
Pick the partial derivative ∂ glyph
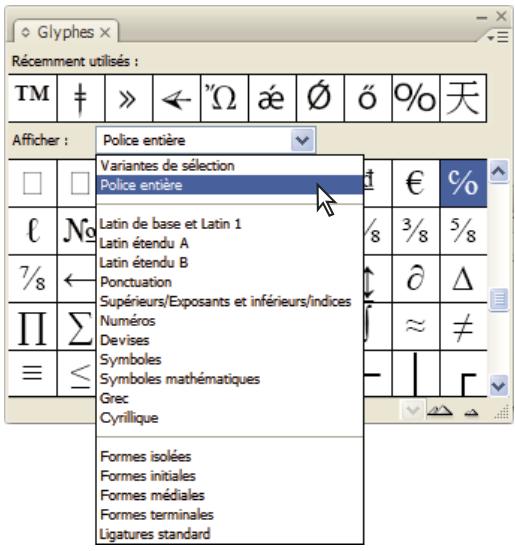pyautogui.click(x=416, y=279)
